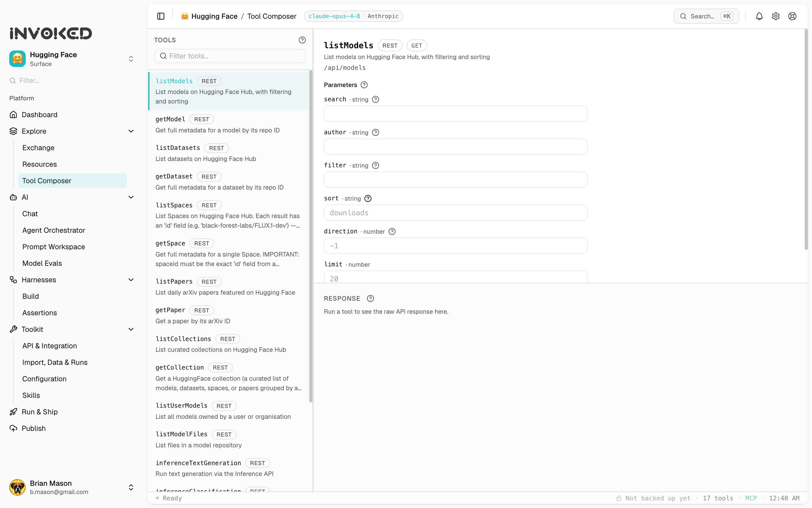The height and width of the screenshot is (508, 812).
Task: Select the listSpaces tool
Action: pyautogui.click(x=229, y=215)
